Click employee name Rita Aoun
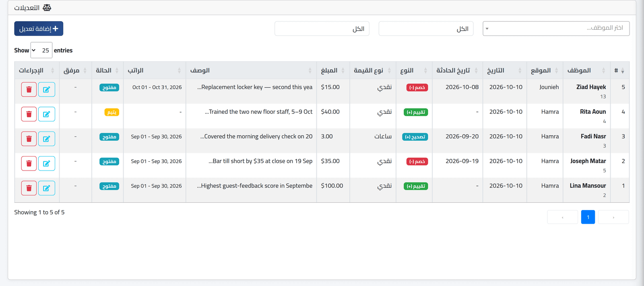 click(x=593, y=112)
